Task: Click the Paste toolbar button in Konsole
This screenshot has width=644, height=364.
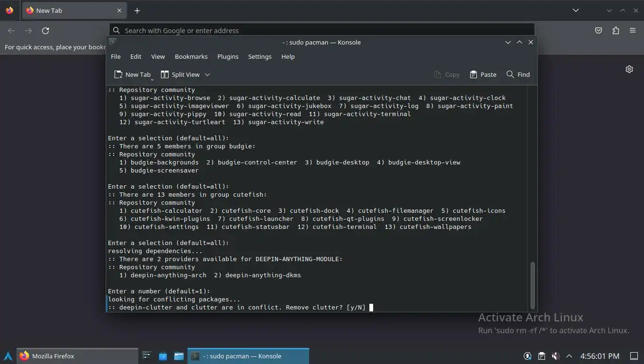Action: (x=483, y=74)
